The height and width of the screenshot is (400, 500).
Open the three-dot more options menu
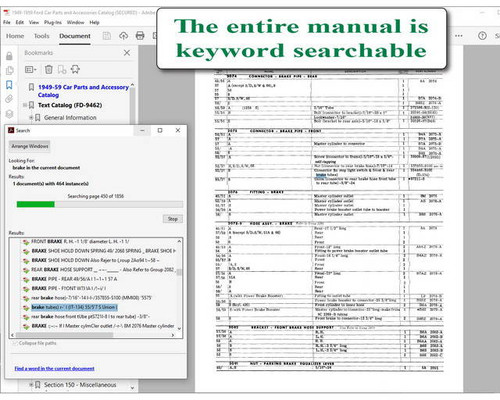click(x=459, y=36)
